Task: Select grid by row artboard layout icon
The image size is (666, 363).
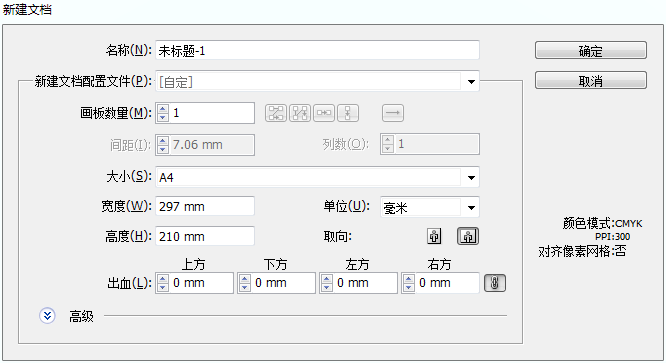Action: 276,113
